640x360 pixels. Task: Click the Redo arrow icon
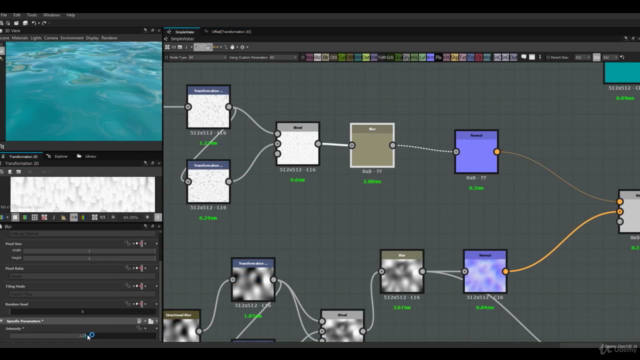[44, 23]
